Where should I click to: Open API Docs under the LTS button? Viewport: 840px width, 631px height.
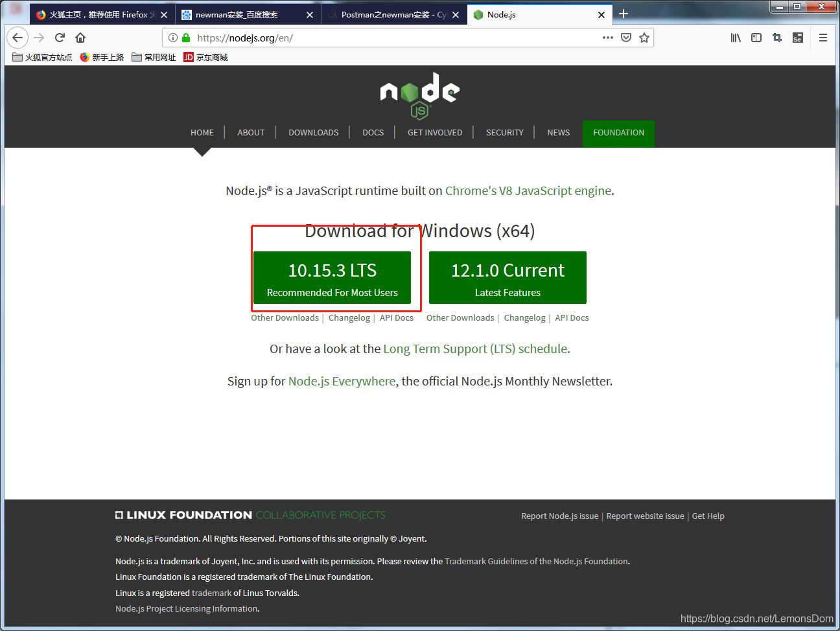[397, 318]
